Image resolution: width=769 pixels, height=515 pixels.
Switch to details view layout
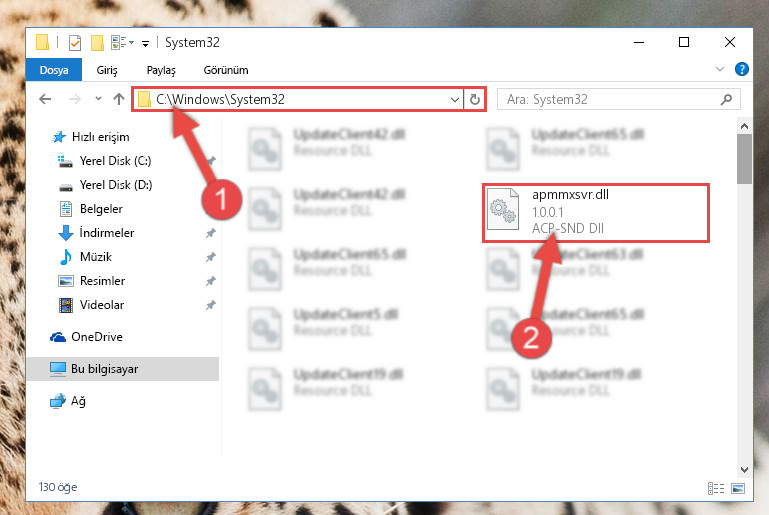click(x=716, y=488)
